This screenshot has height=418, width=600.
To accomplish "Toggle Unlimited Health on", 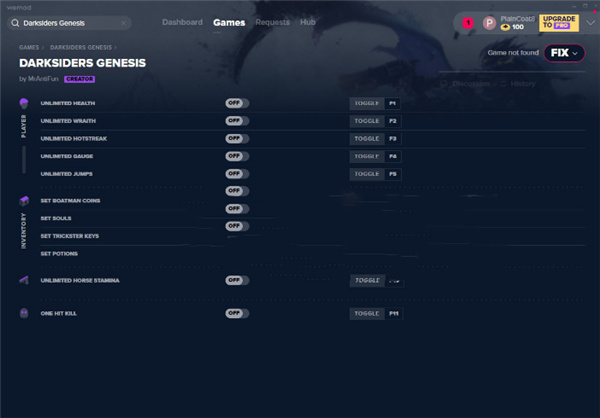I will [x=237, y=103].
